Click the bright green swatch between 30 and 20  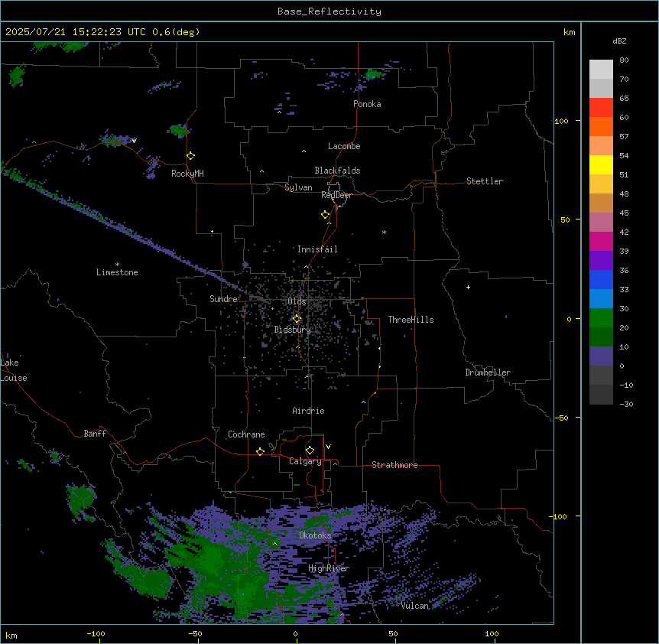pos(601,318)
